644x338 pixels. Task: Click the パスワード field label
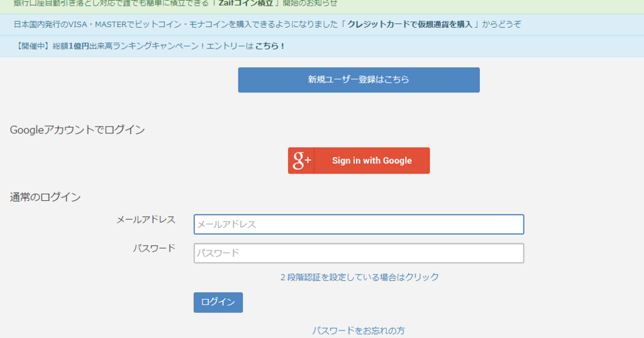154,249
